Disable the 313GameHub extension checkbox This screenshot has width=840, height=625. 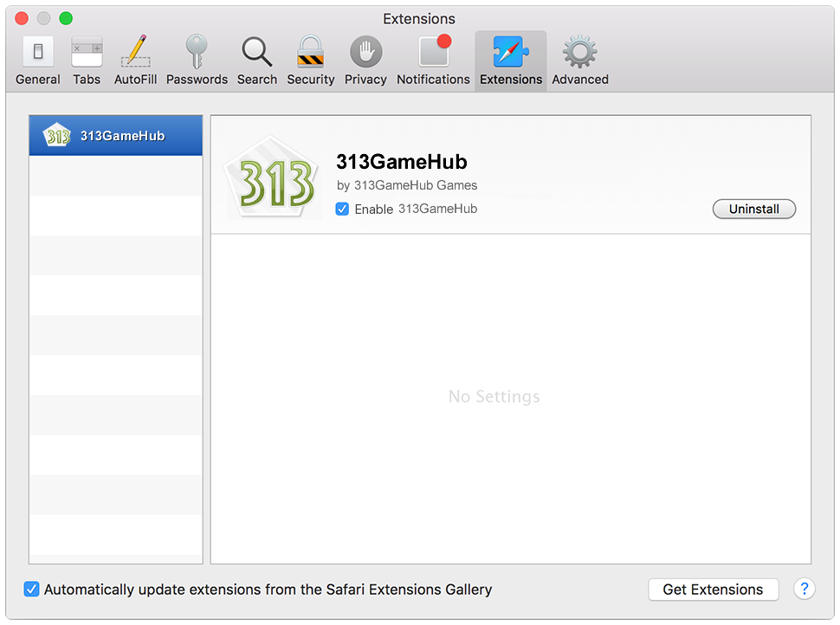(x=343, y=209)
